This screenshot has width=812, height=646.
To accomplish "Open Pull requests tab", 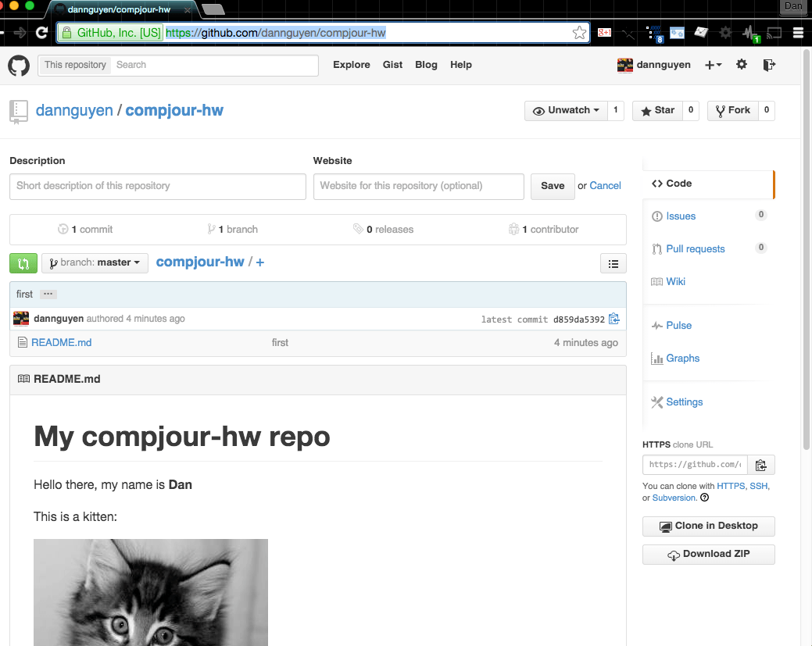I will coord(695,249).
